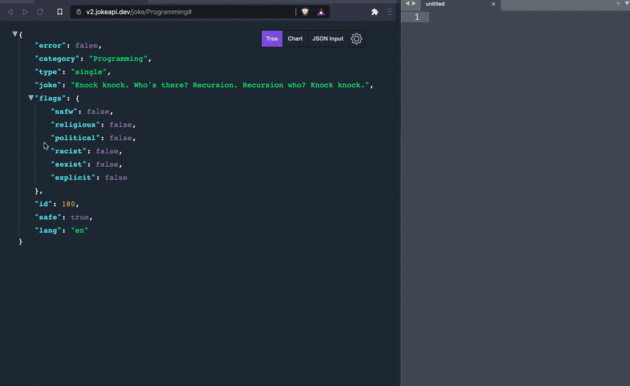
Task: Click the "error" key
Action: pyautogui.click(x=51, y=45)
